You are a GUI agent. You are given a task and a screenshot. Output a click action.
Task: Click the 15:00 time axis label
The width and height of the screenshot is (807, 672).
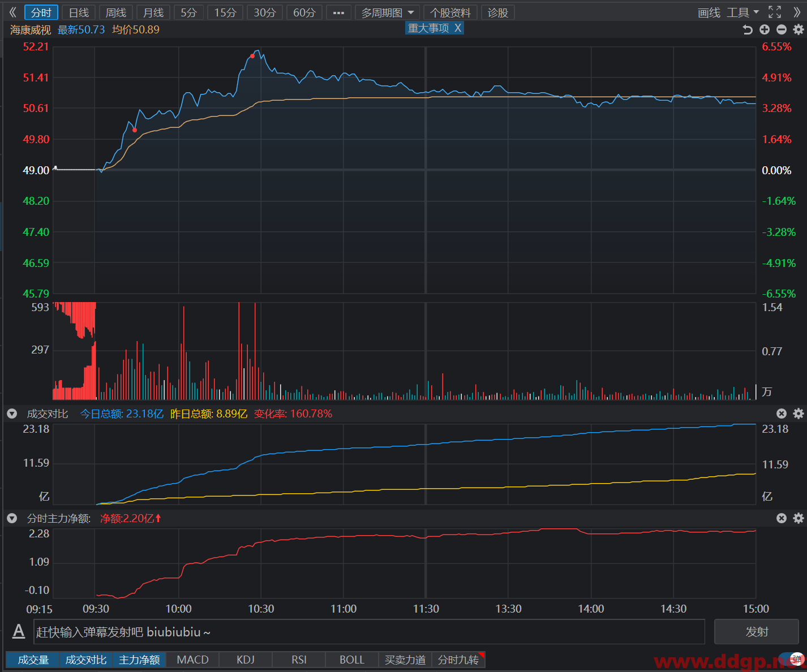(x=756, y=609)
